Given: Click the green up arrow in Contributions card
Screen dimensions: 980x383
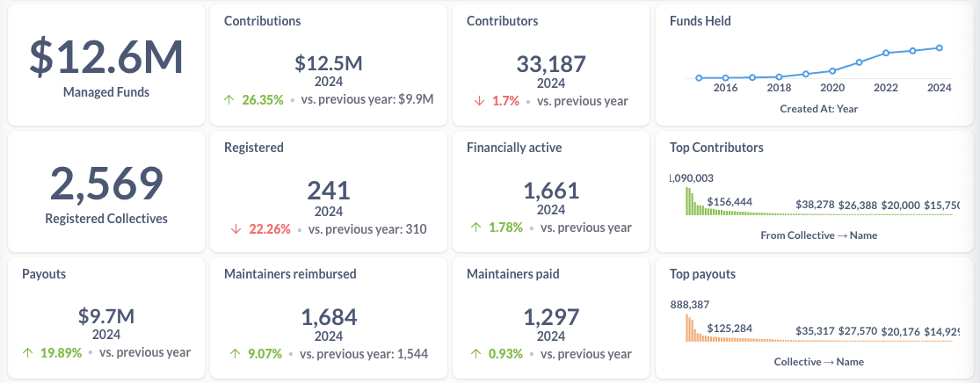Looking at the screenshot, I should pos(231,100).
